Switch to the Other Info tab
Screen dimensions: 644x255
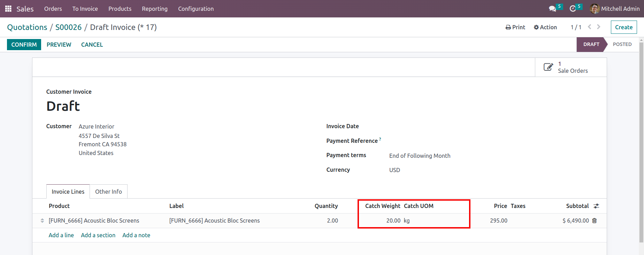click(x=108, y=192)
